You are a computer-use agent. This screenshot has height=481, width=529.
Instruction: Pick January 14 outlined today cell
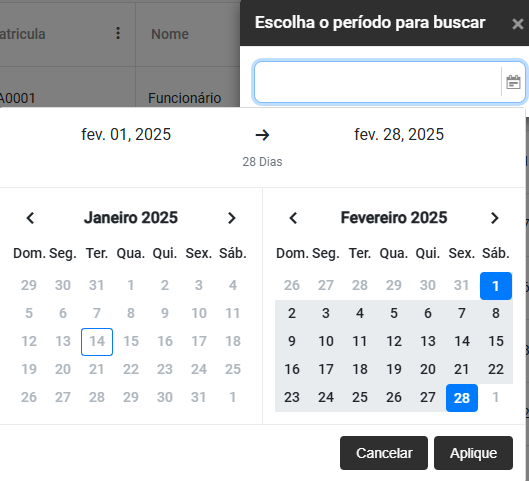(x=97, y=342)
